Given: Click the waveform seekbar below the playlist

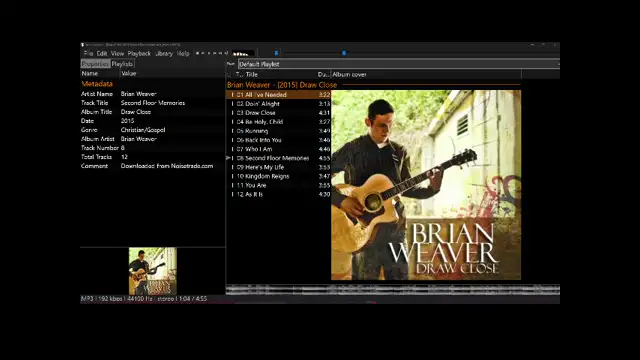Looking at the screenshot, I should click(393, 290).
